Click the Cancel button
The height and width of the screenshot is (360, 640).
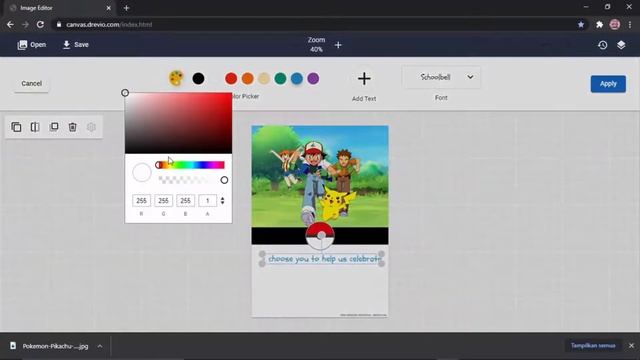click(x=31, y=83)
